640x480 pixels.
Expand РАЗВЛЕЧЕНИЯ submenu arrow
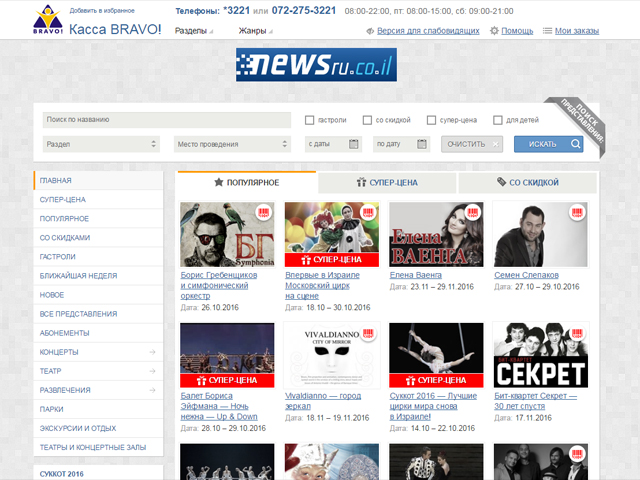click(152, 390)
